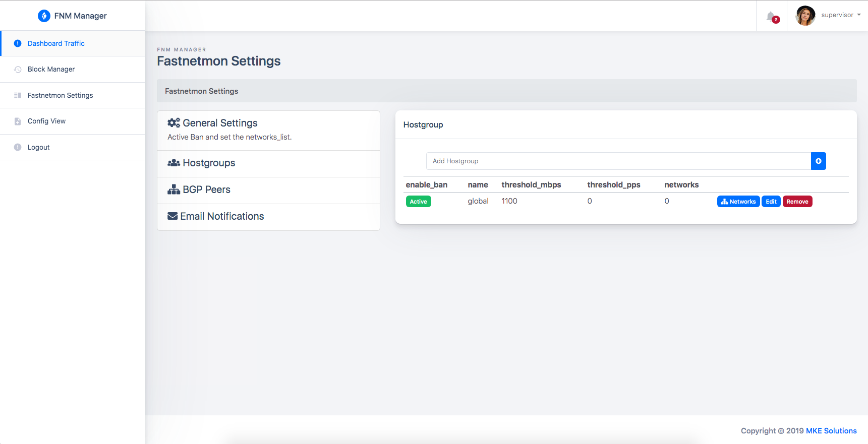Click the FNM Manager logo icon
This screenshot has height=444, width=868.
(x=44, y=16)
